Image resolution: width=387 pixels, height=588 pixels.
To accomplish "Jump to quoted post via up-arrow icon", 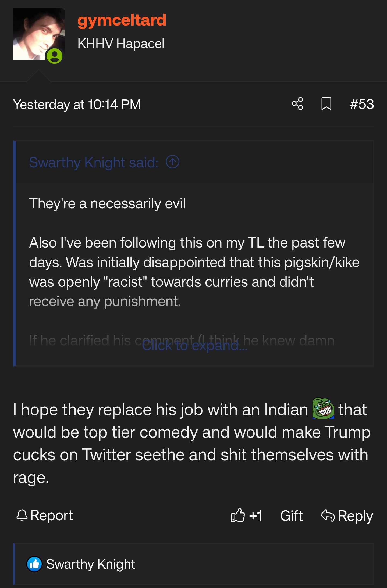I will (173, 162).
